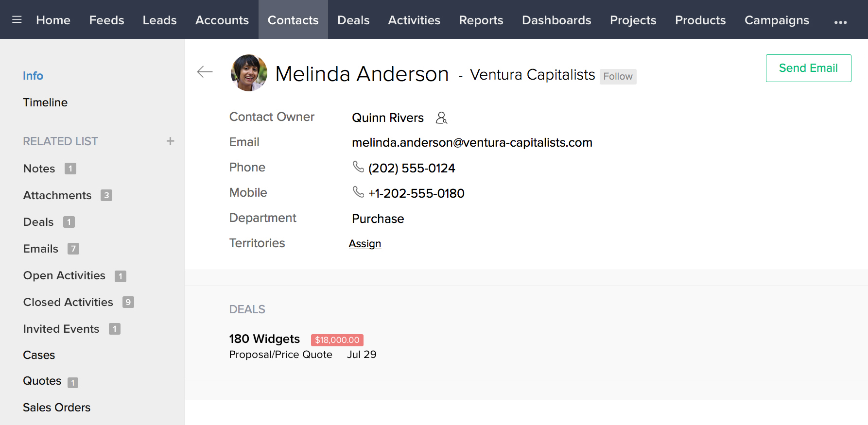
Task: Open the 180 Widgets deal
Action: tap(264, 339)
